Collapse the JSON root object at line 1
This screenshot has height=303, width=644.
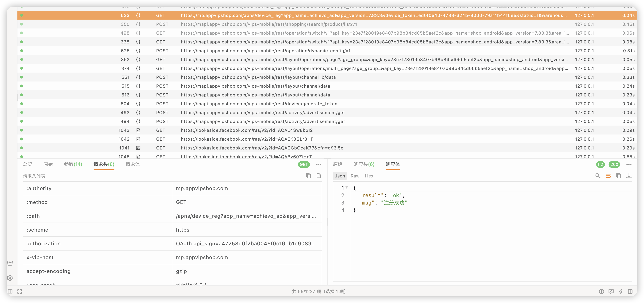[x=347, y=188]
